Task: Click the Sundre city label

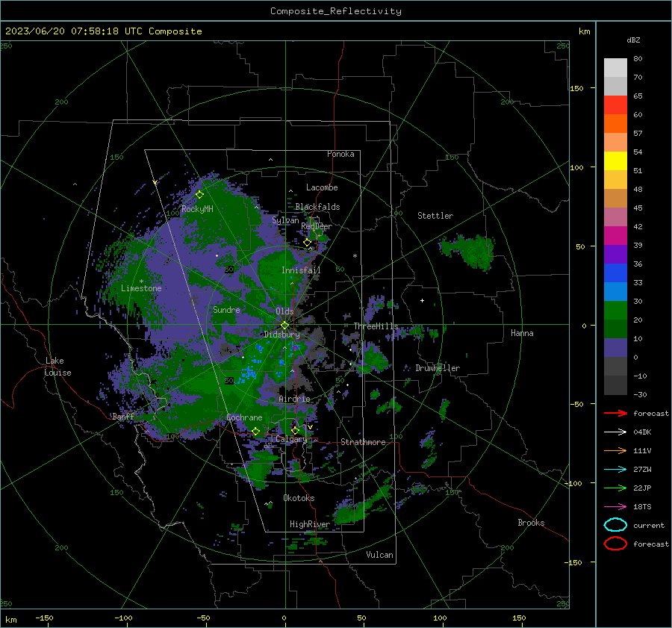Action: tap(226, 309)
